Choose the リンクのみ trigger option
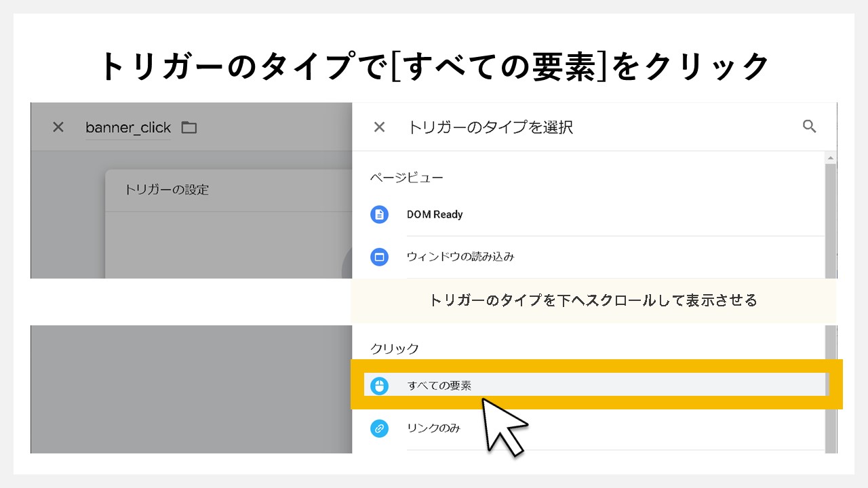The height and width of the screenshot is (488, 868). (434, 428)
